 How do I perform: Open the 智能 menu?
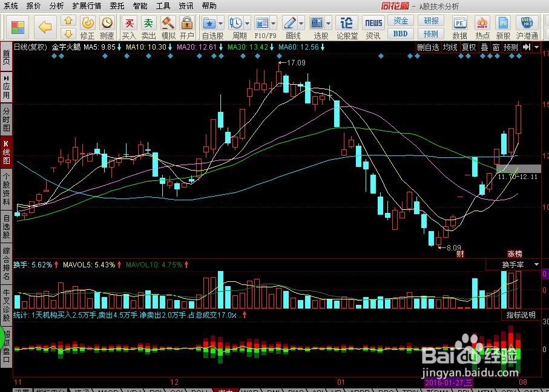[x=140, y=5]
